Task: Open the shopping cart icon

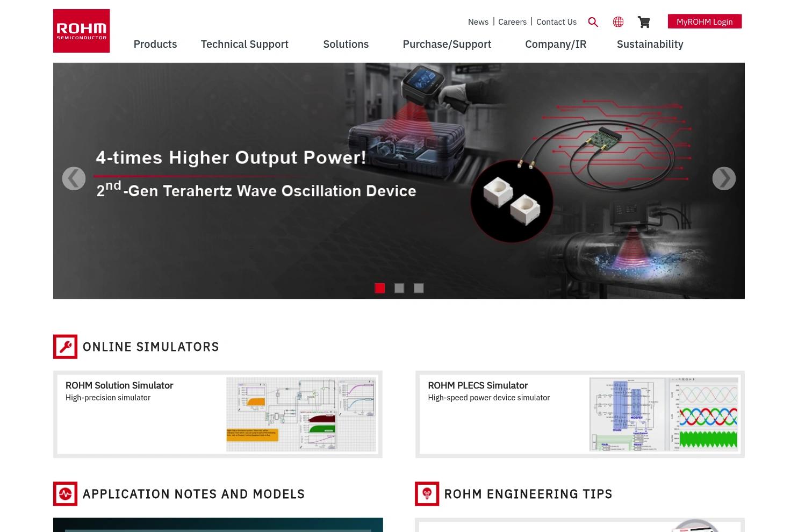Action: tap(644, 22)
